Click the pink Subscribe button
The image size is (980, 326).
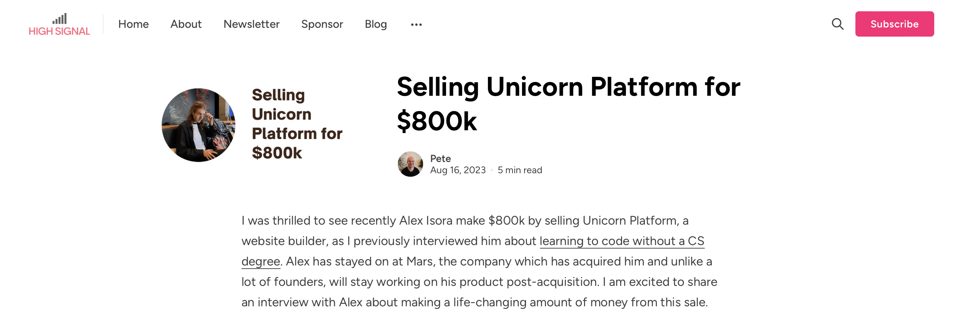click(894, 24)
